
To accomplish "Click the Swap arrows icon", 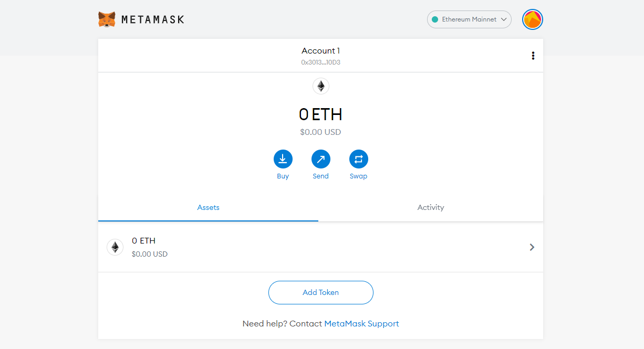I will pos(358,159).
